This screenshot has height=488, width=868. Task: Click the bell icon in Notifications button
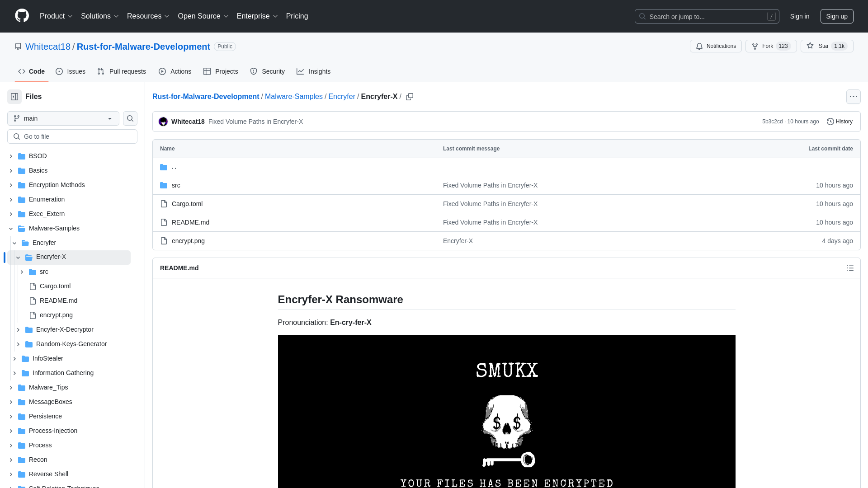click(x=699, y=46)
